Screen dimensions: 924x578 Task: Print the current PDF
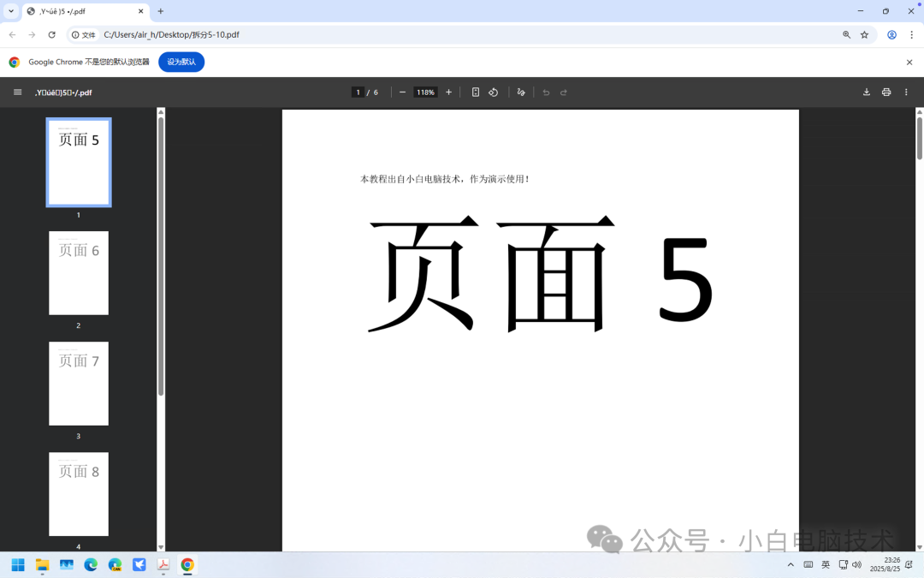click(885, 92)
